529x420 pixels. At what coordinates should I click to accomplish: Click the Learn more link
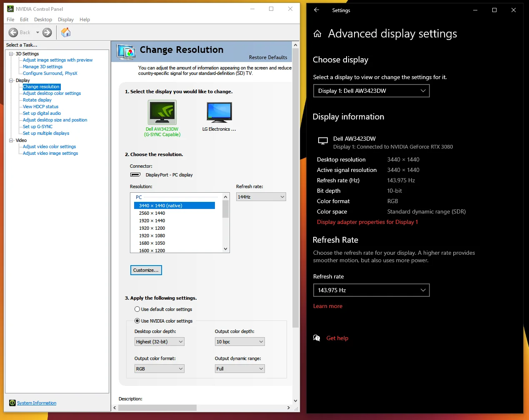328,306
